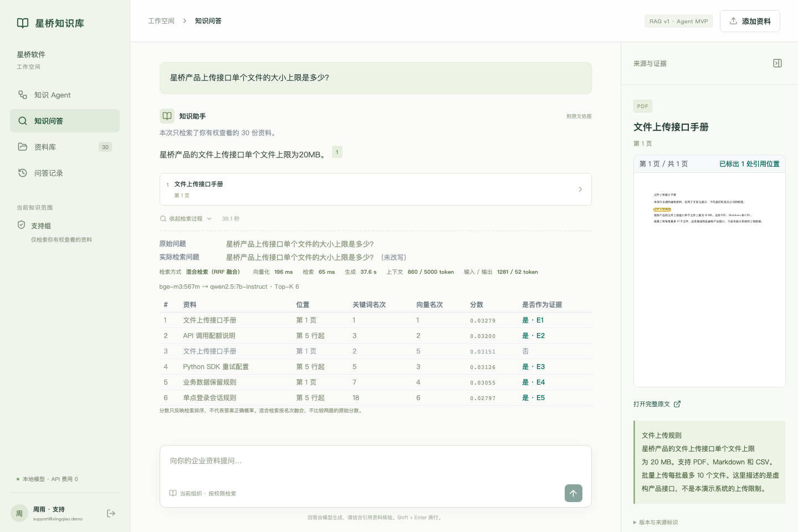This screenshot has height=532, width=798.
Task: Click the logout icon beside 周雨
Action: 111,514
